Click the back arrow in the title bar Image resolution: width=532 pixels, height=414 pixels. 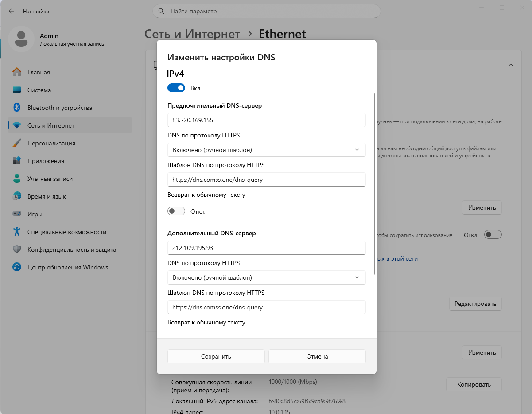point(12,11)
